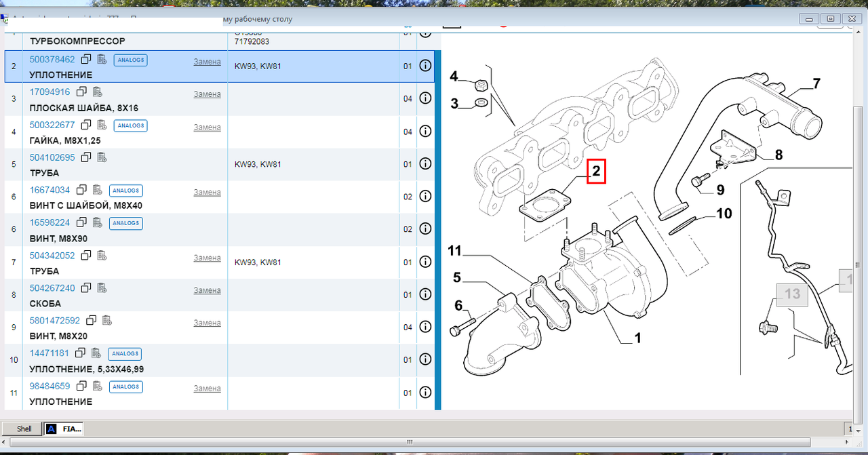Viewport: 868px width, 455px height.
Task: Open Замена link for part 17094916
Action: (208, 94)
